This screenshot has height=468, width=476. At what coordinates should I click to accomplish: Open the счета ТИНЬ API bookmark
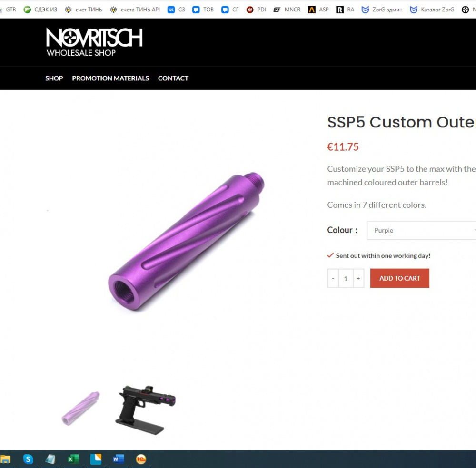(135, 10)
